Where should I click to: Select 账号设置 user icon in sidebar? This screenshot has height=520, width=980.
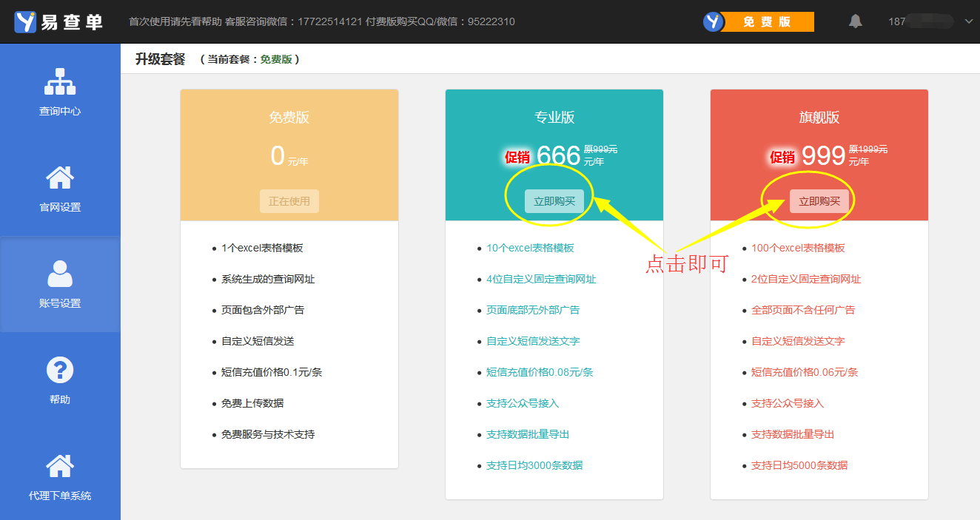click(x=60, y=274)
